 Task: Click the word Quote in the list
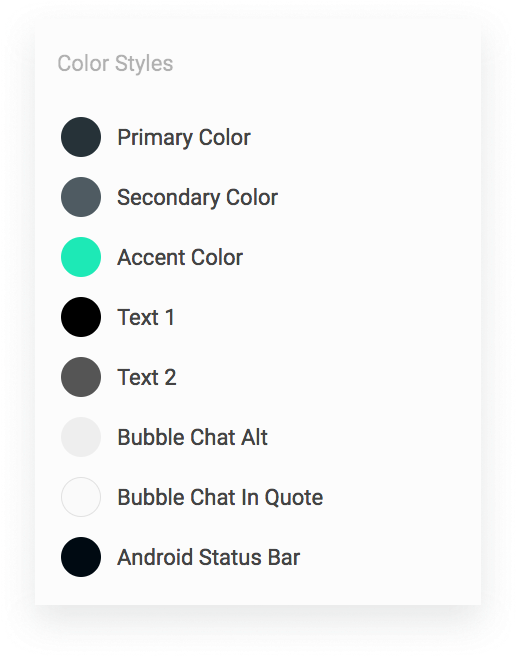[294, 497]
